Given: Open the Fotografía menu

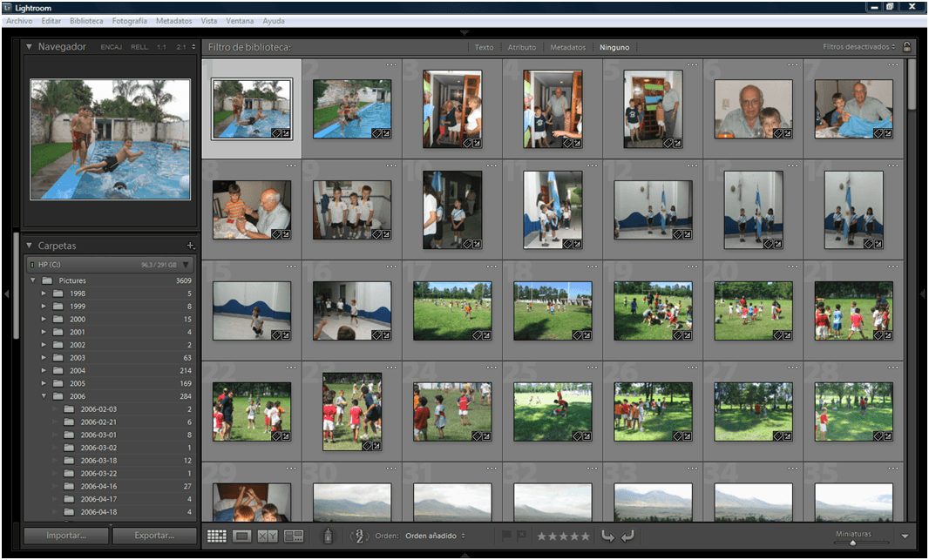Looking at the screenshot, I should tap(130, 20).
